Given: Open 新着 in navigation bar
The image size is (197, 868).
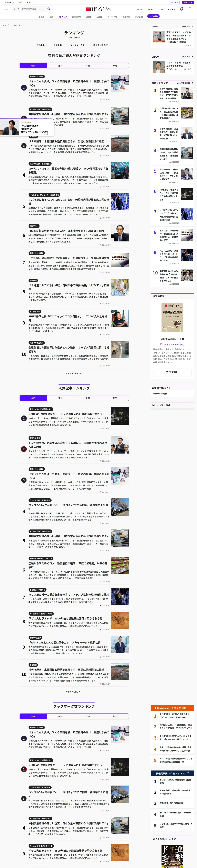Looking at the screenshot, I should [x=51, y=17].
